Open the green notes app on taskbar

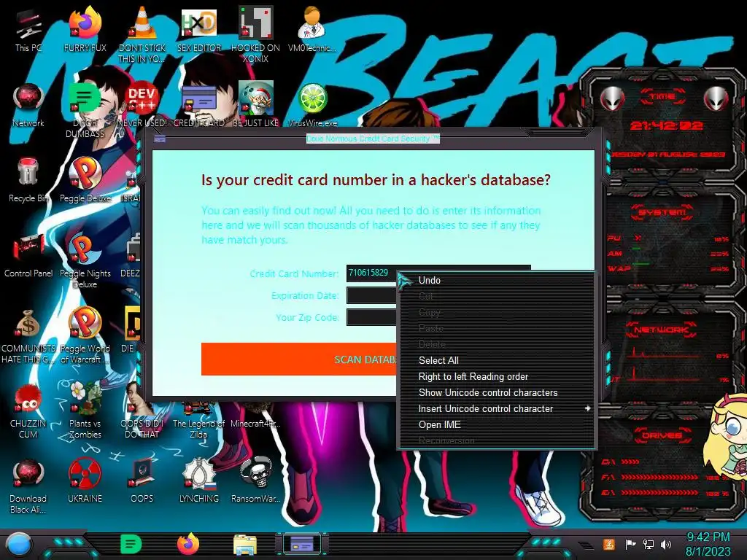pos(131,544)
